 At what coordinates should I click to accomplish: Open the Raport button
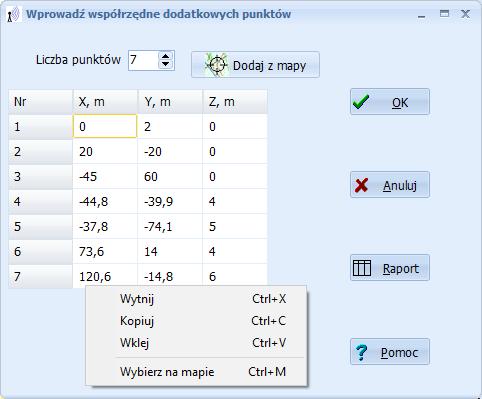390,268
